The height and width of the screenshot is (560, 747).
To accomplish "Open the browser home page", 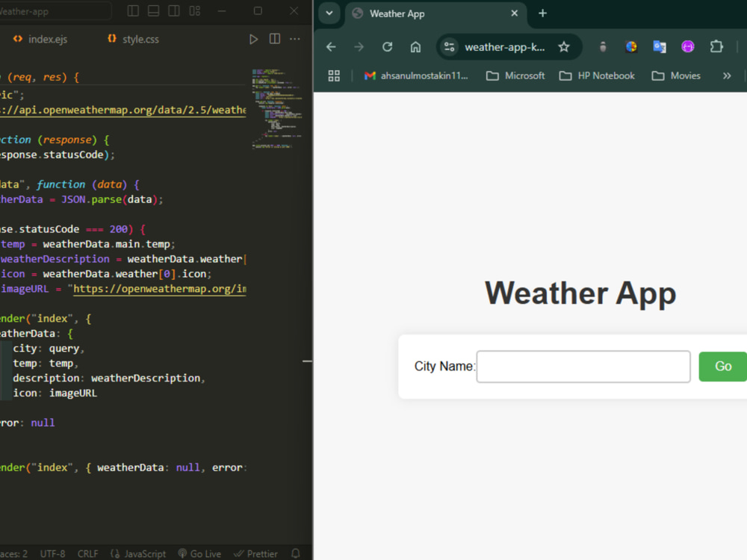I will pos(415,46).
